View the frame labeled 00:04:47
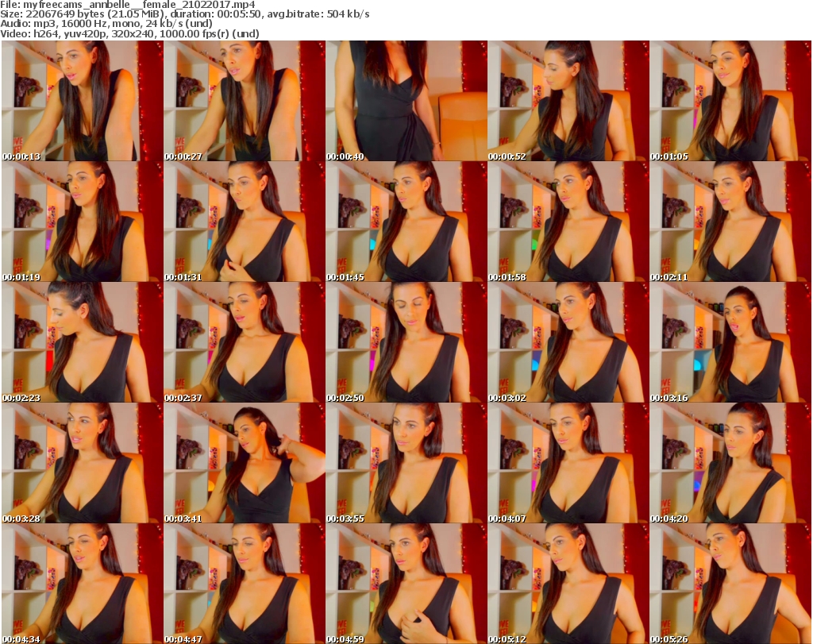The width and height of the screenshot is (813, 644). click(x=245, y=584)
